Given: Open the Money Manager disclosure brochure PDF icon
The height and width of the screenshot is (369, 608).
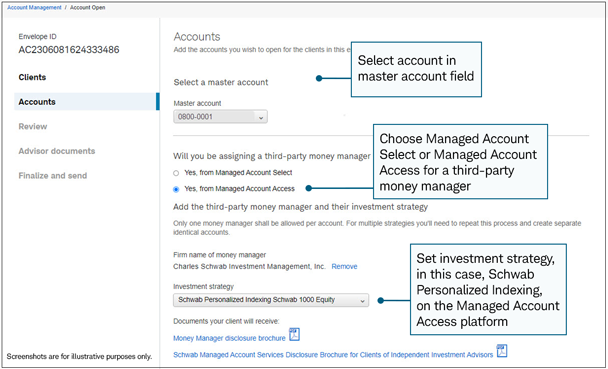Looking at the screenshot, I should (x=295, y=335).
